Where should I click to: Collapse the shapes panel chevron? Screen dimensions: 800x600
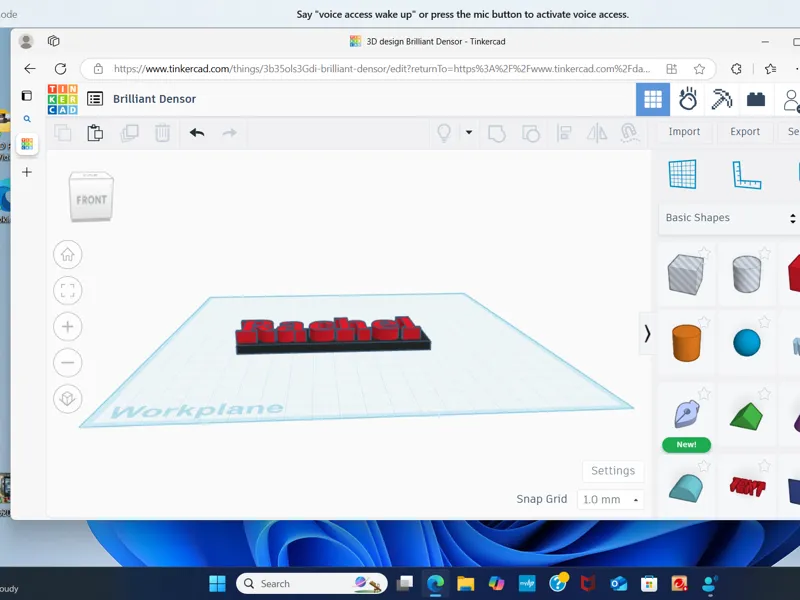(647, 334)
